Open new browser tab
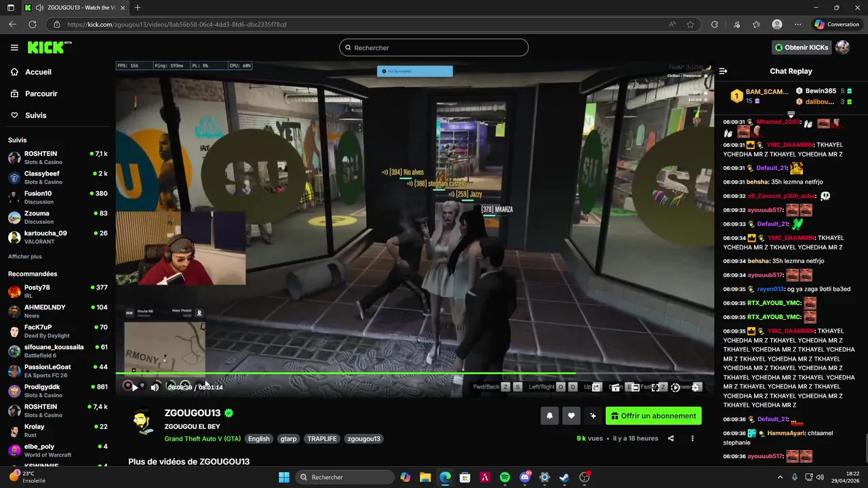868x488 pixels. pos(138,7)
